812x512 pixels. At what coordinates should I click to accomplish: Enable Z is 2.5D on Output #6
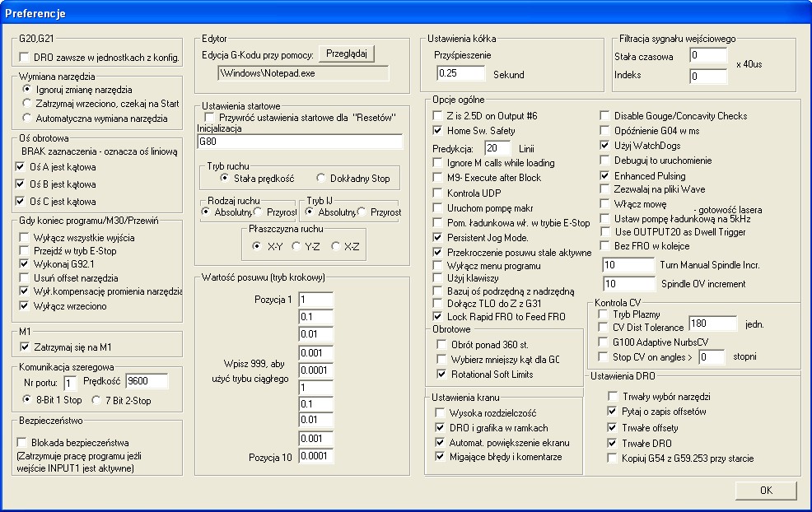[437, 115]
